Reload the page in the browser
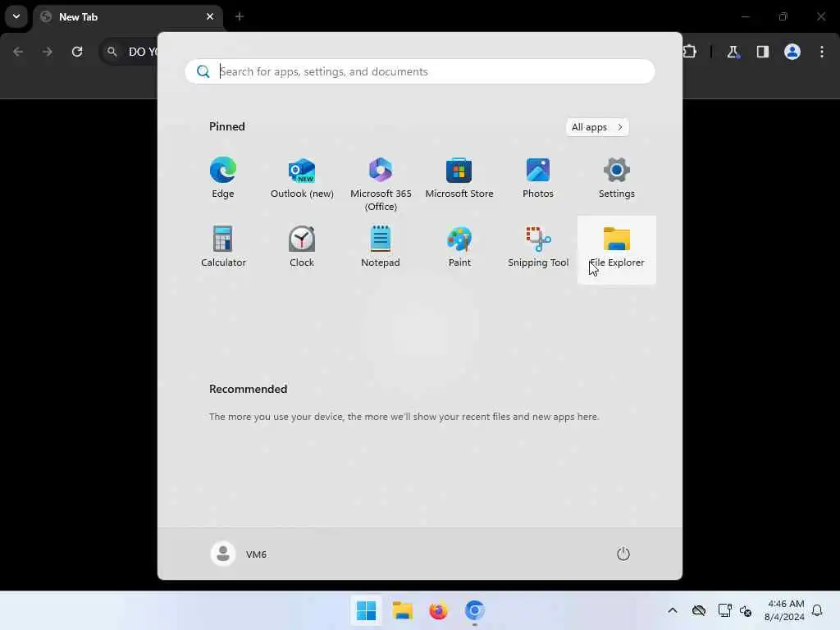840x630 pixels. pyautogui.click(x=77, y=52)
